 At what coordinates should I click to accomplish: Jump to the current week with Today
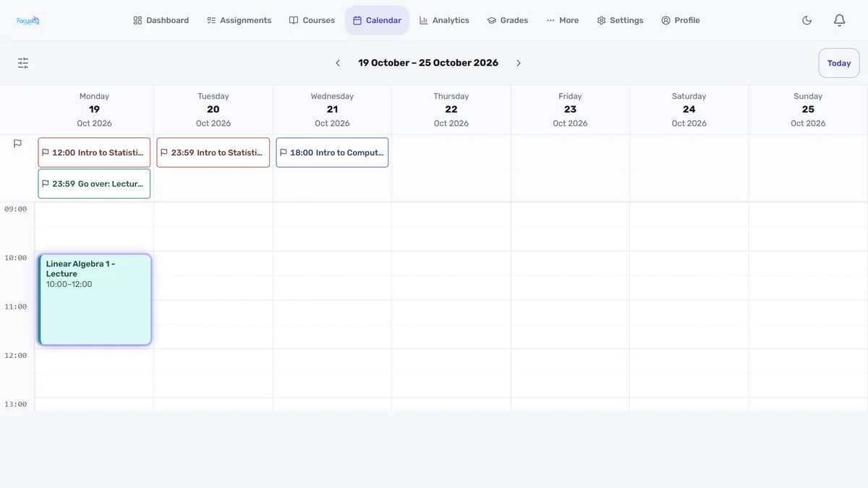(839, 63)
